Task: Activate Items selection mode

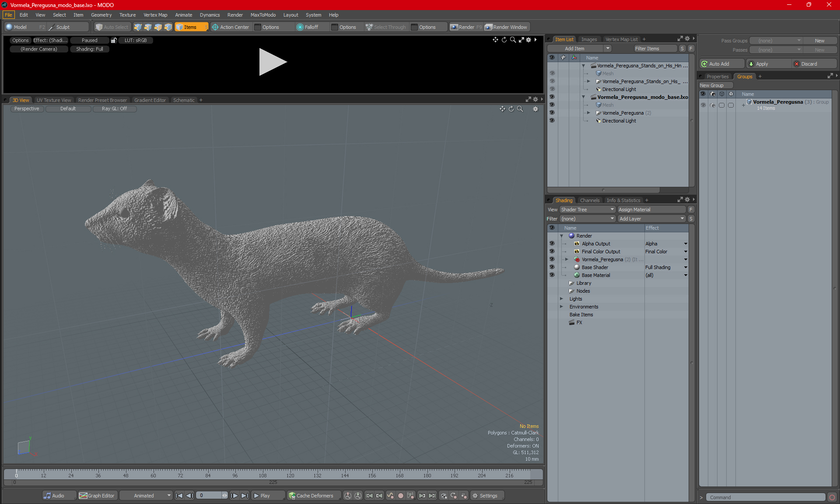Action: click(x=191, y=27)
